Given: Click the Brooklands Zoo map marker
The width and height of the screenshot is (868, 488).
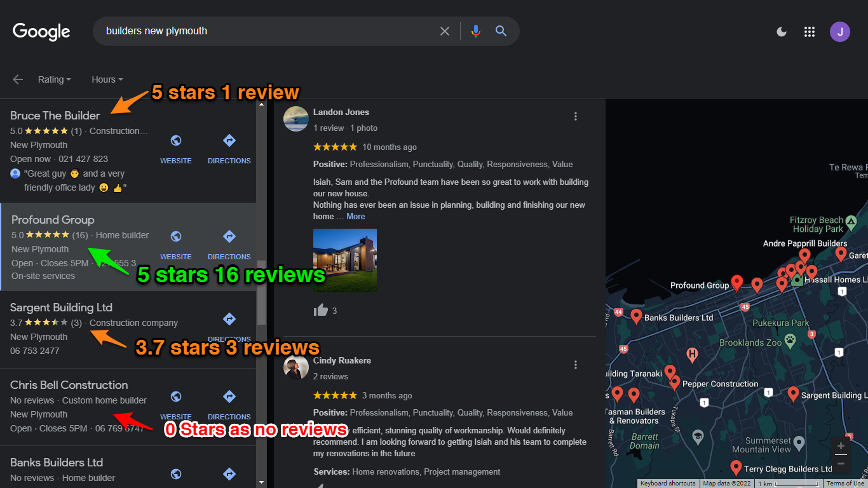Looking at the screenshot, I should [x=790, y=341].
